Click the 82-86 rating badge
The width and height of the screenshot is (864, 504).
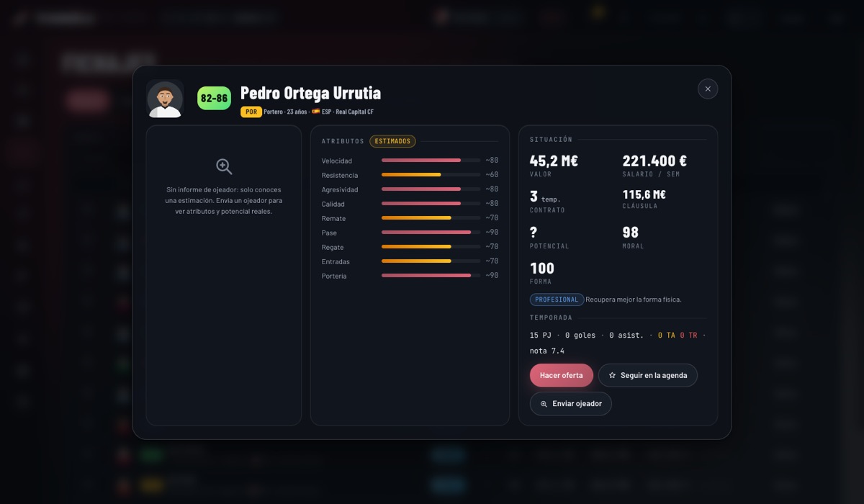click(x=214, y=98)
